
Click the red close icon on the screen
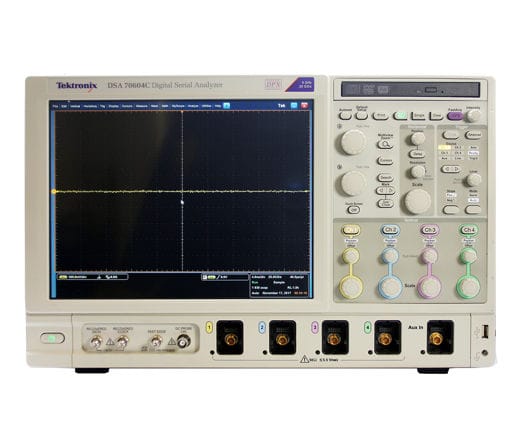tap(304, 106)
